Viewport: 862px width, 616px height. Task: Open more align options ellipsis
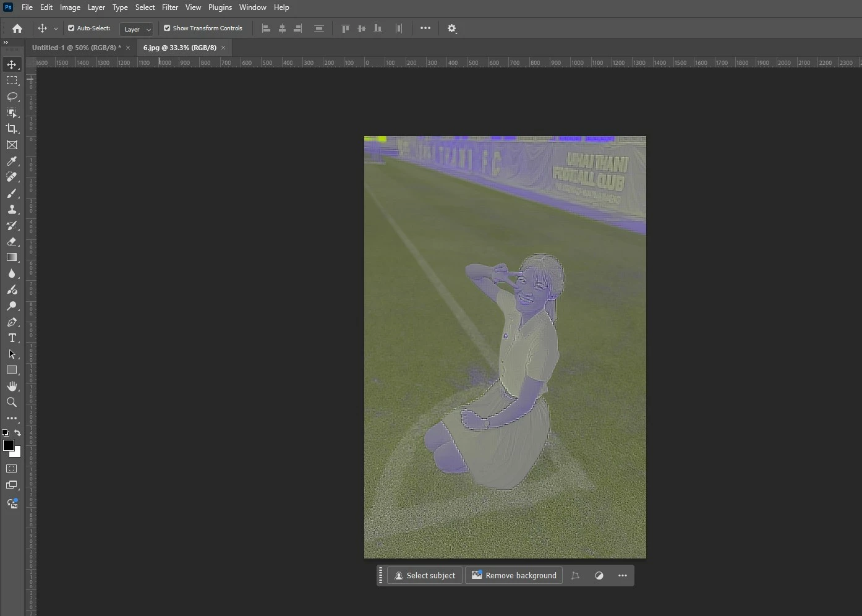pyautogui.click(x=425, y=28)
